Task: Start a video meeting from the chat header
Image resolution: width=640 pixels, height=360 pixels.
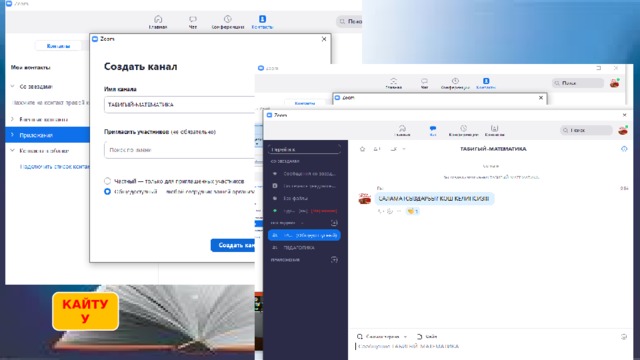Action: [393, 149]
